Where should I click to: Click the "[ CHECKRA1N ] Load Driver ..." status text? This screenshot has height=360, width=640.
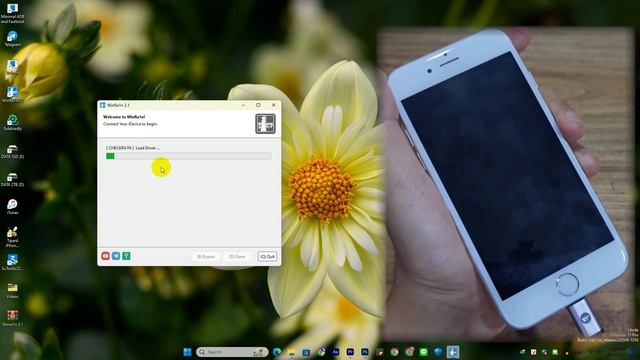pyautogui.click(x=133, y=148)
